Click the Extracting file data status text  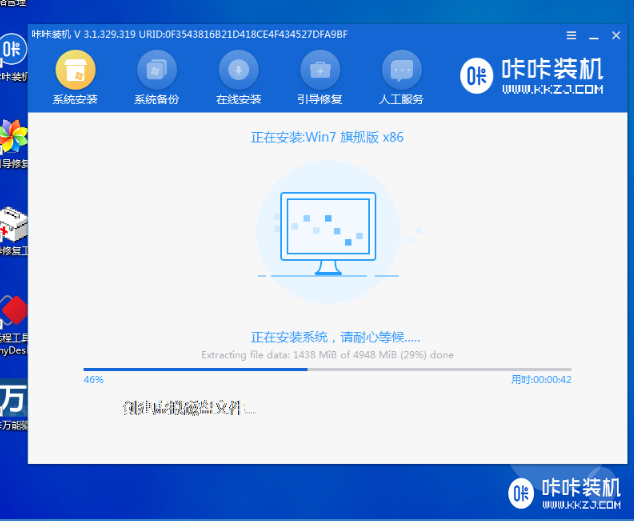(x=327, y=355)
